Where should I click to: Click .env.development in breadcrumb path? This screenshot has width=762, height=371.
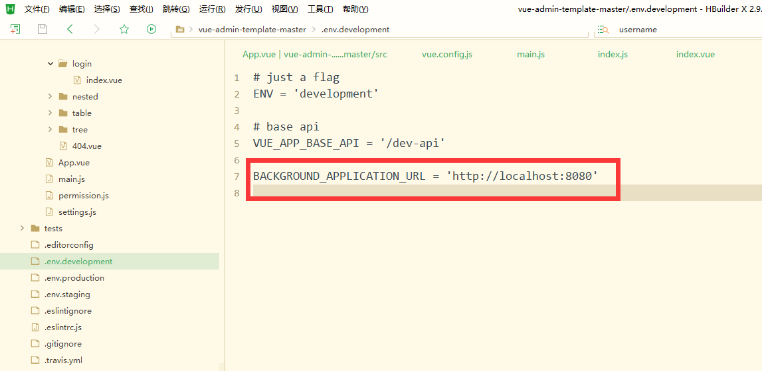click(355, 30)
